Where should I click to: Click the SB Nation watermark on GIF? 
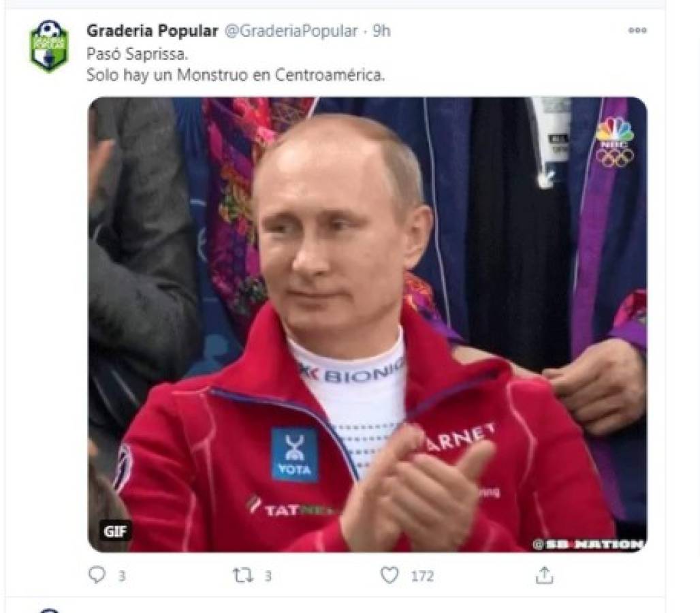click(588, 544)
